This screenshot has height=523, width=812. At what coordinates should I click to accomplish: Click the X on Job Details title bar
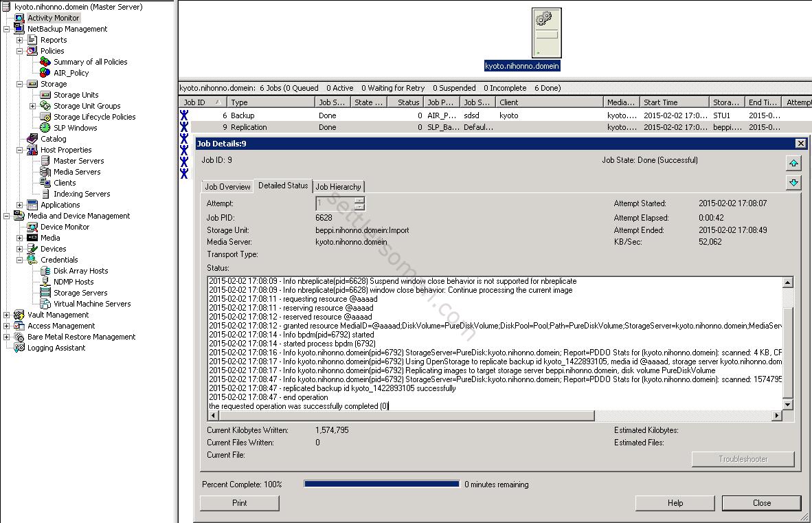[800, 144]
